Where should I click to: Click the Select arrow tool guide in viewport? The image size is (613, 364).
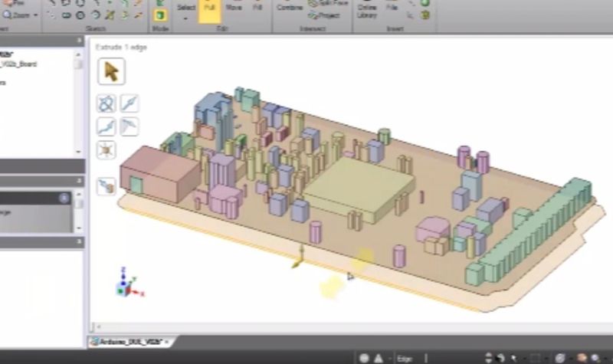(111, 71)
